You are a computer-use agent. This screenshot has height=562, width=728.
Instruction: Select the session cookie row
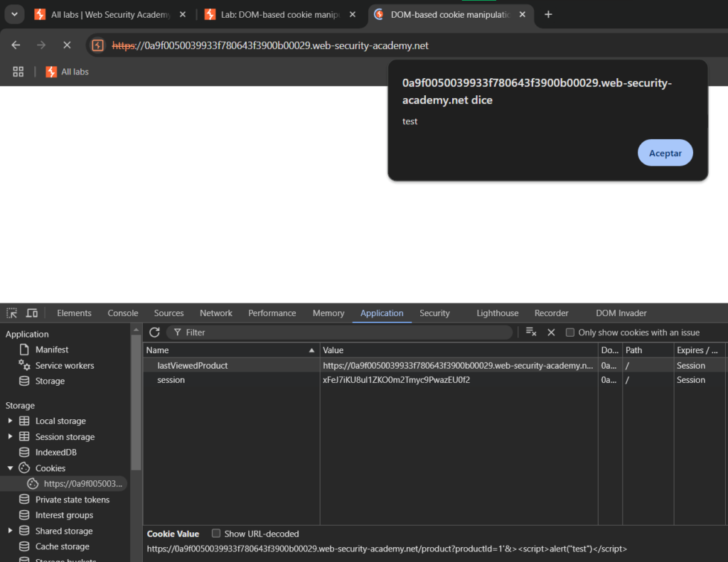click(x=434, y=380)
